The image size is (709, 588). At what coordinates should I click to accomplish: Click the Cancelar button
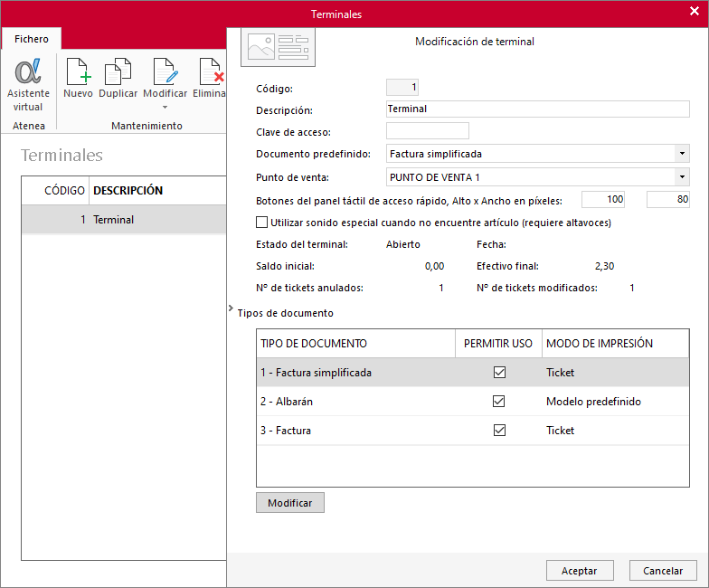coord(663,570)
